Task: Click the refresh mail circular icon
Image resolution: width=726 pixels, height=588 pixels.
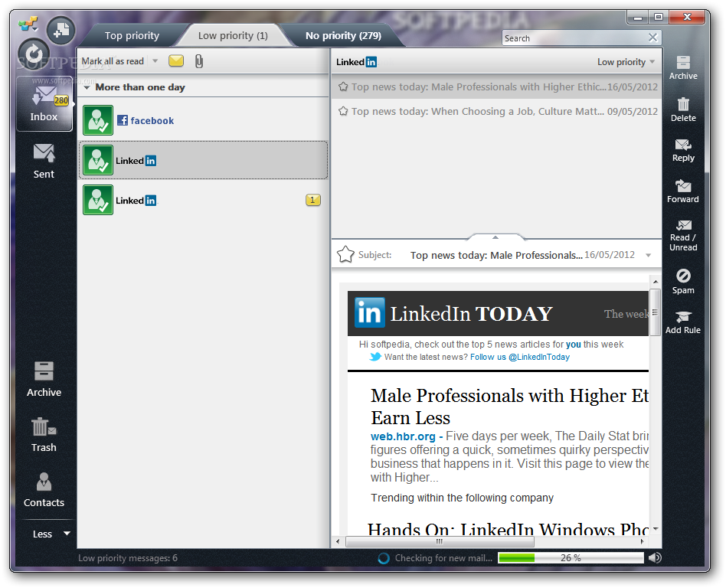Action: pos(34,54)
